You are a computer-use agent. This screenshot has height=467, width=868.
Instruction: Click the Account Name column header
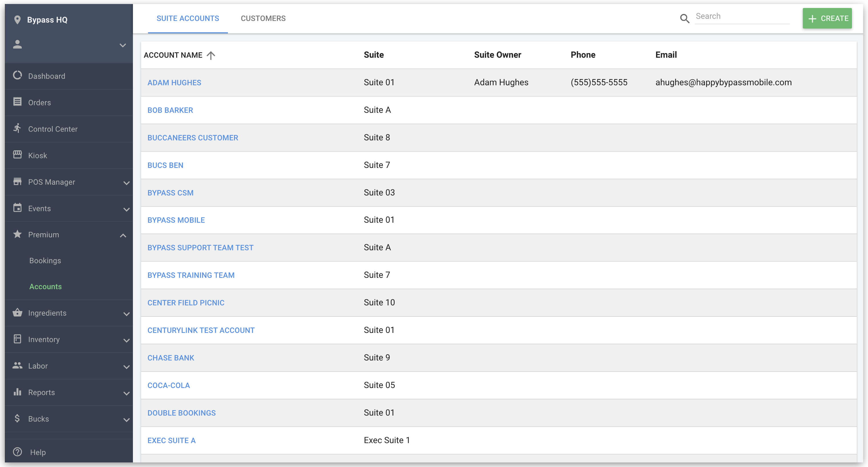pos(173,55)
